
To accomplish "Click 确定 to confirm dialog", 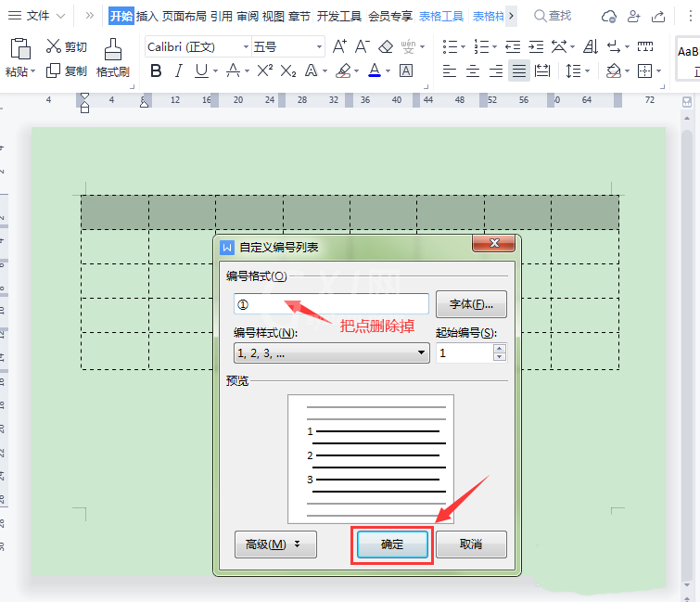I will point(392,544).
